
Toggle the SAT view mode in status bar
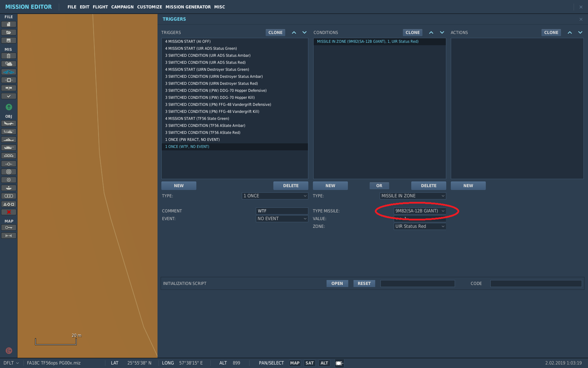[x=309, y=363]
